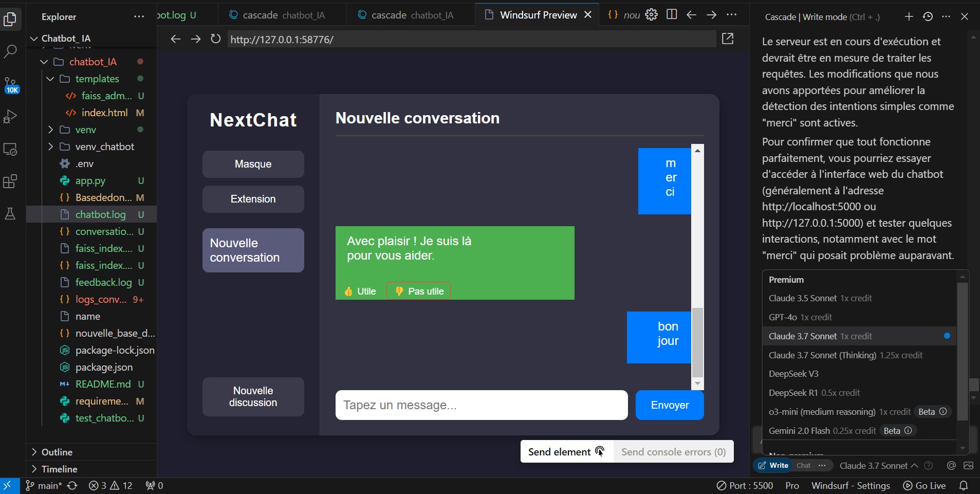Click the mention @ icon in Cascade
The image size is (980, 494).
coord(951,465)
